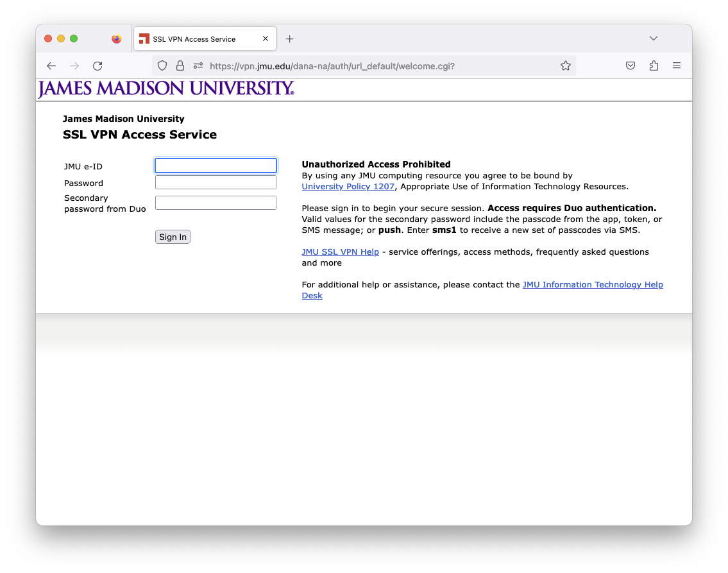Go back using the back arrow
This screenshot has height=573, width=728.
tap(51, 66)
